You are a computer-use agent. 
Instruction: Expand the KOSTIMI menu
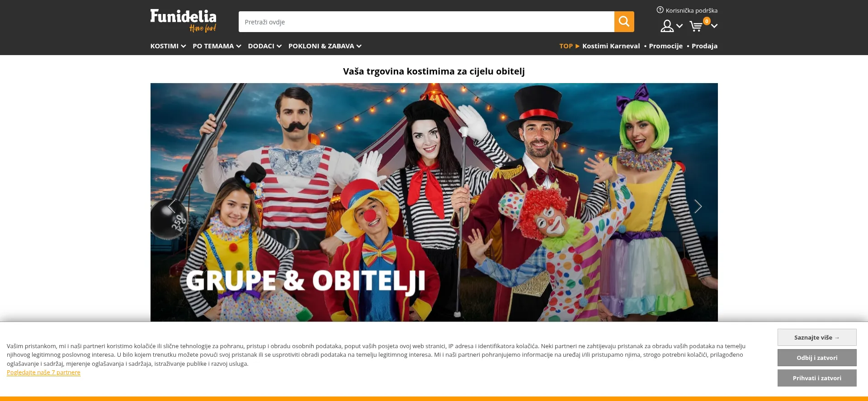168,46
